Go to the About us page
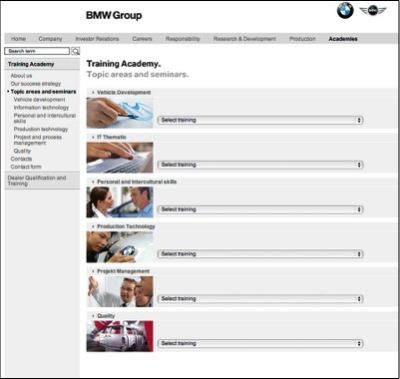The image size is (400, 379). point(21,76)
